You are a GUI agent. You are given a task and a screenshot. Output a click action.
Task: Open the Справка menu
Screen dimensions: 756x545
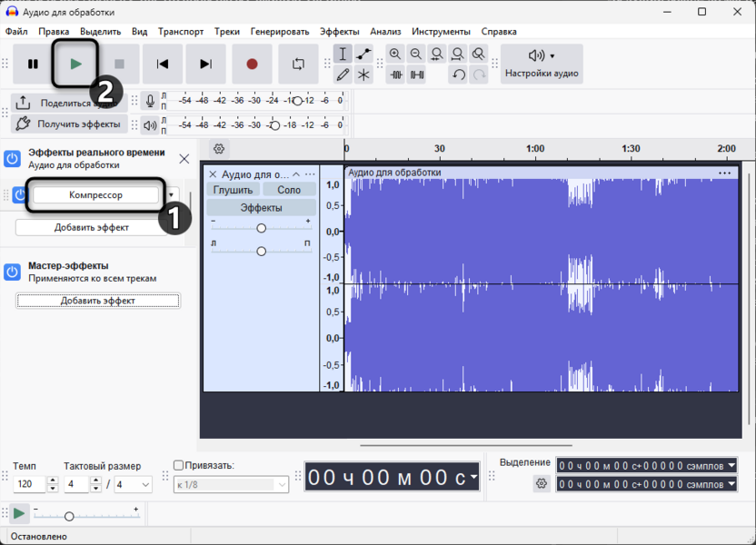click(499, 31)
